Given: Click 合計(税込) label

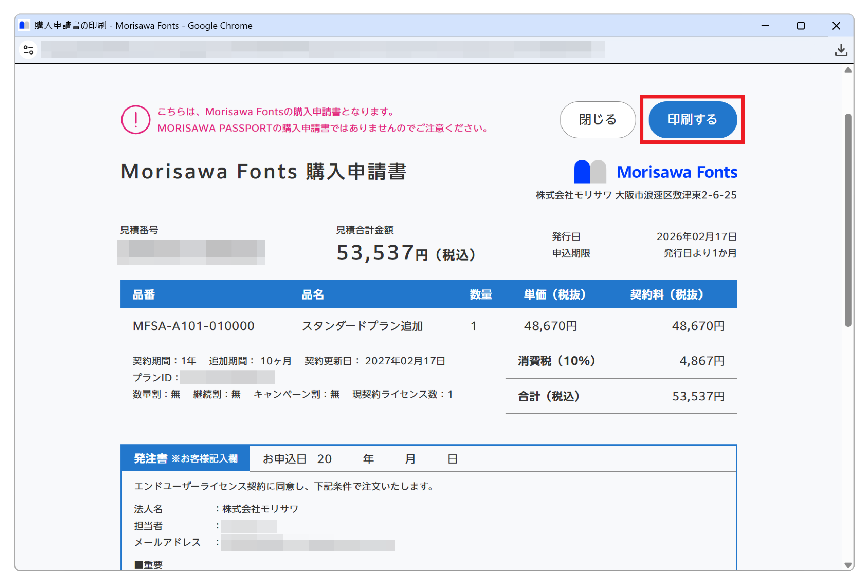Looking at the screenshot, I should click(549, 396).
